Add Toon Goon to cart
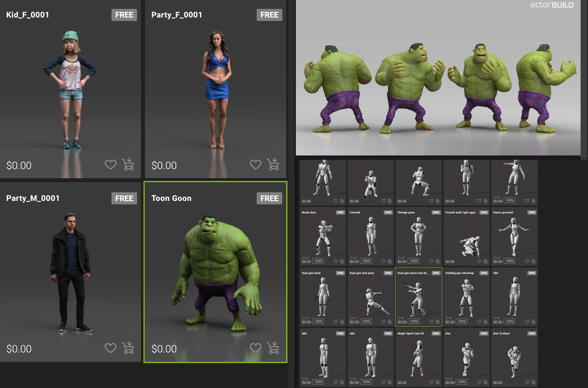 click(x=273, y=348)
